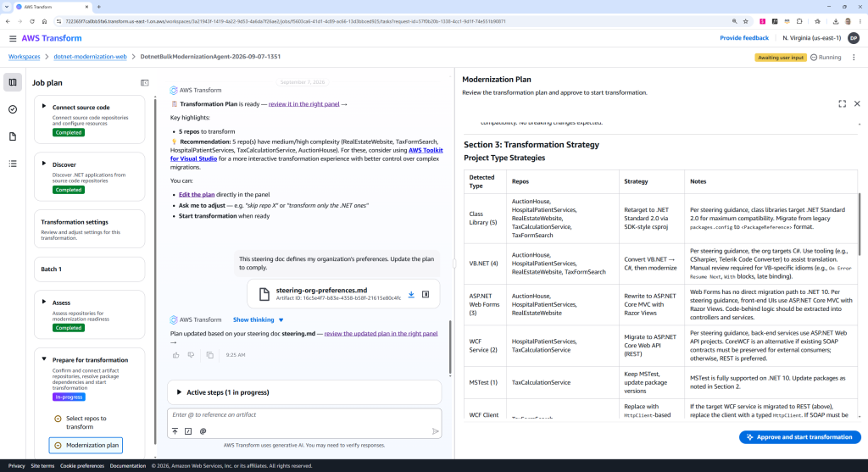868x472 pixels.
Task: Open Batch 1 card
Action: (89, 269)
